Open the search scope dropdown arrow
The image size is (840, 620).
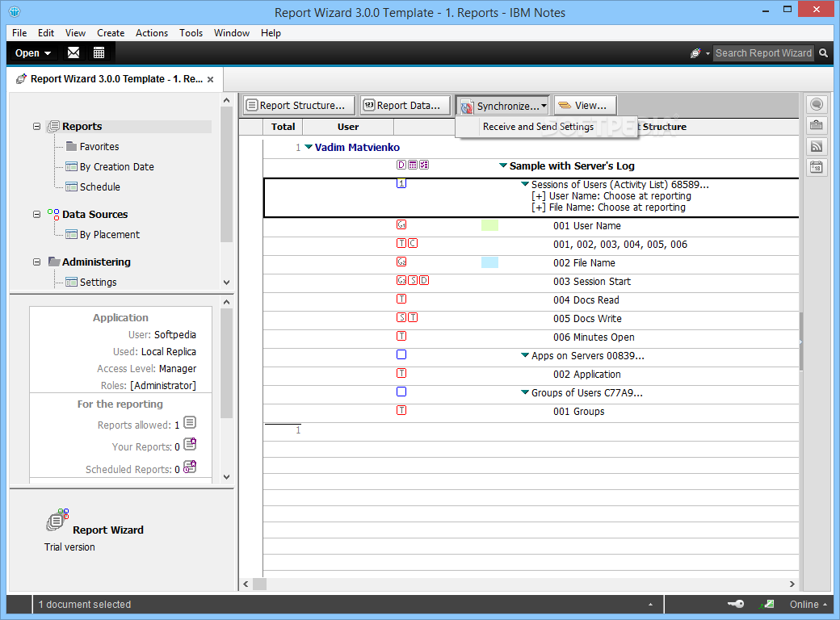[x=708, y=53]
